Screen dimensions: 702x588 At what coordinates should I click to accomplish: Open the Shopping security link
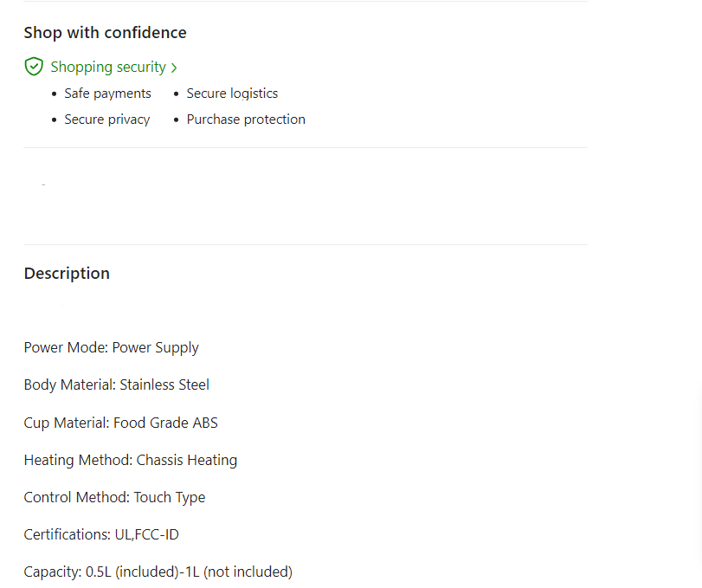pos(108,67)
